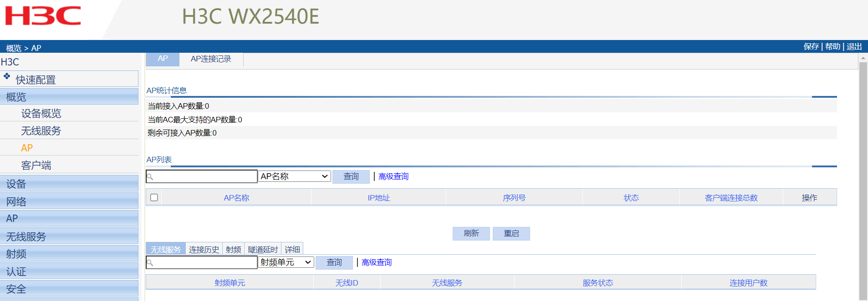The width and height of the screenshot is (868, 301).
Task: Open 设备概览 under 概览
Action: [x=41, y=113]
